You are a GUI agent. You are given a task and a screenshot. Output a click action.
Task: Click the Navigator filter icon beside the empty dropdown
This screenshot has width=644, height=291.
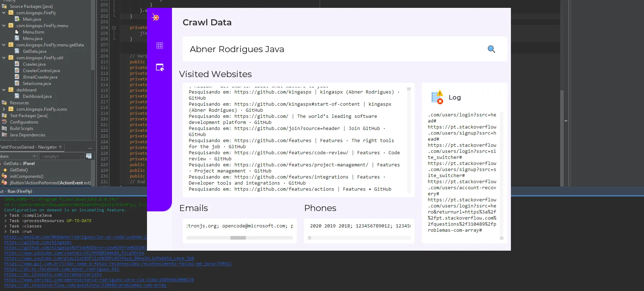pyautogui.click(x=89, y=156)
